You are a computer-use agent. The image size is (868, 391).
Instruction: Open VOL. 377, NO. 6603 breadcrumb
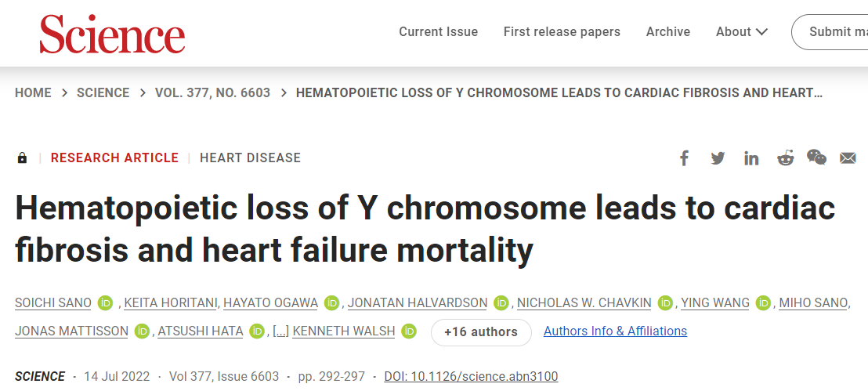click(212, 93)
